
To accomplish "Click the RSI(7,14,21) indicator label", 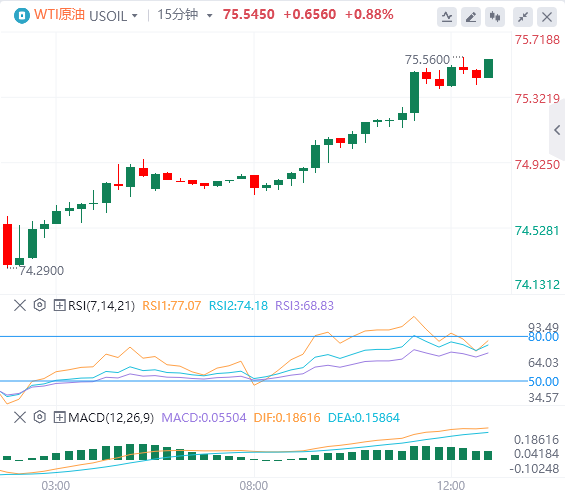I will 101,306.
